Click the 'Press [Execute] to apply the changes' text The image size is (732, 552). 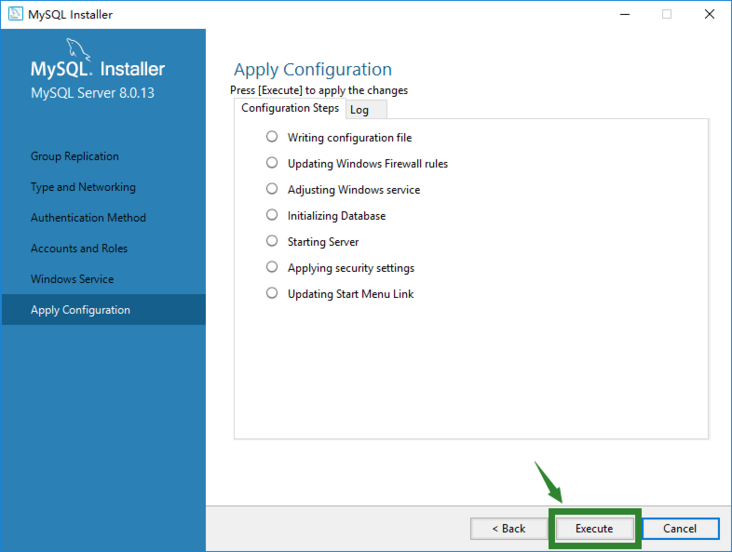(x=319, y=90)
